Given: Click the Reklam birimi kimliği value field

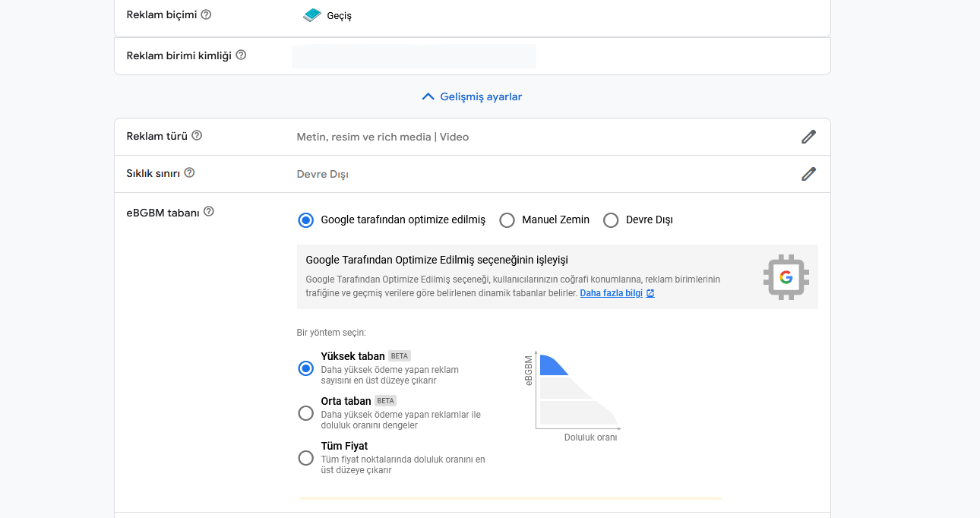Looking at the screenshot, I should click(414, 56).
